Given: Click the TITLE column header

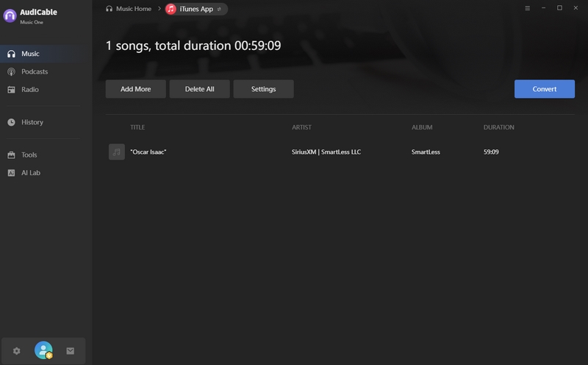Looking at the screenshot, I should [137, 127].
